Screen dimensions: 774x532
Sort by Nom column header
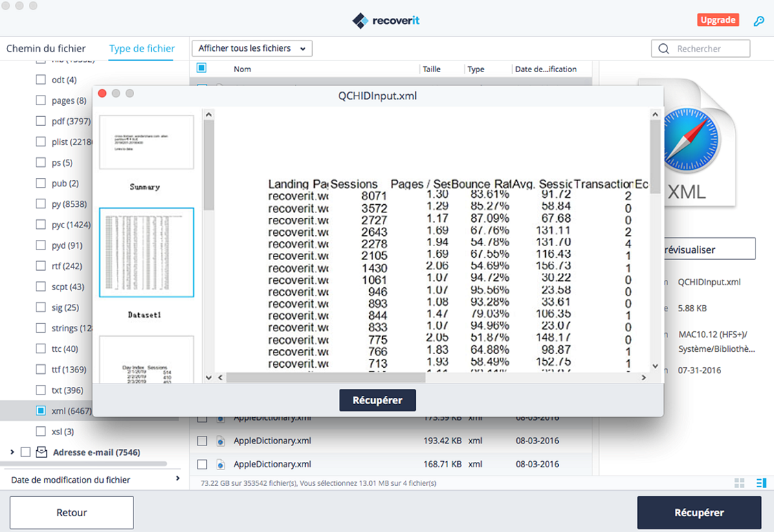(243, 69)
